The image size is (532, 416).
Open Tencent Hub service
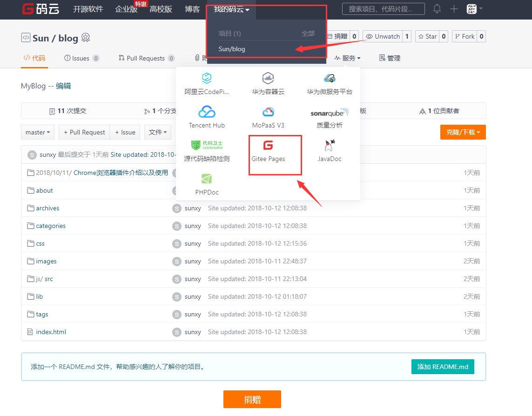point(207,117)
